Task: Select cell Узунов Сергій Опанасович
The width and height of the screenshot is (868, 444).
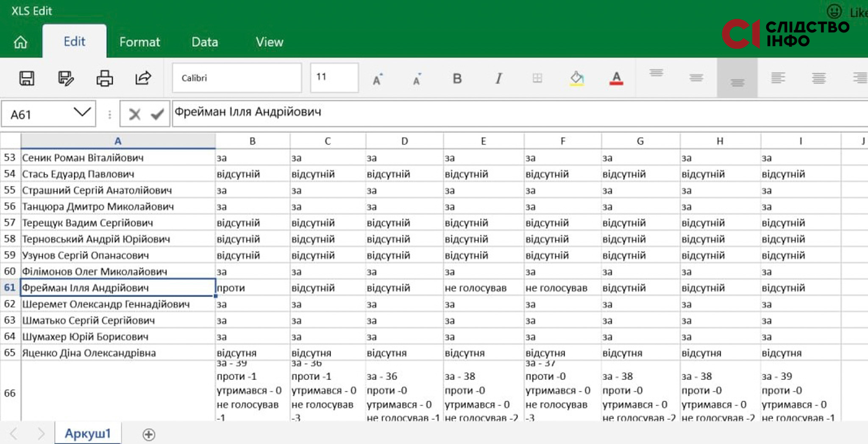Action: click(118, 255)
